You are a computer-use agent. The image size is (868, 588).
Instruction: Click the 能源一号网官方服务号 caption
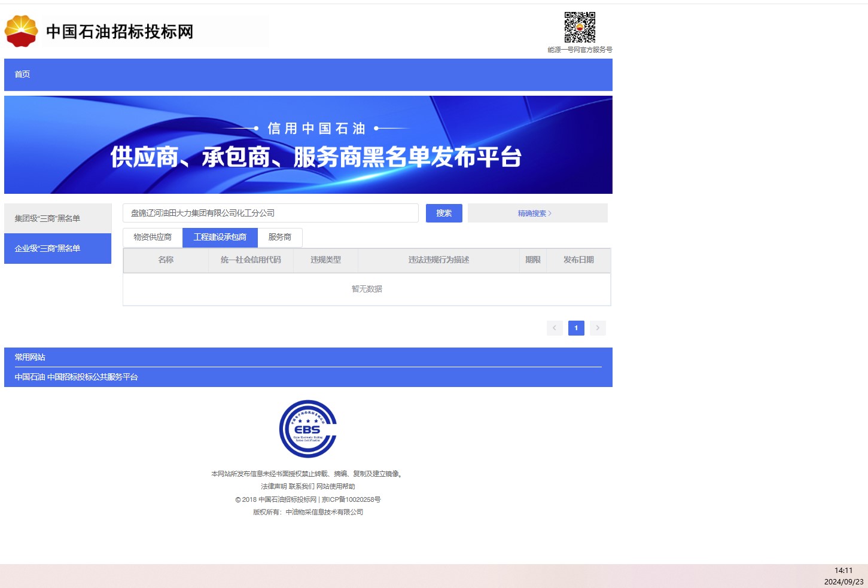coord(580,50)
